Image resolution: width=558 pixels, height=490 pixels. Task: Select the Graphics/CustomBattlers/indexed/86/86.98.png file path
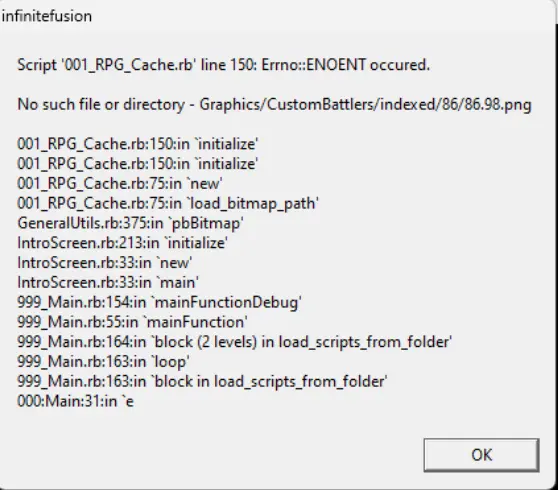(x=365, y=105)
